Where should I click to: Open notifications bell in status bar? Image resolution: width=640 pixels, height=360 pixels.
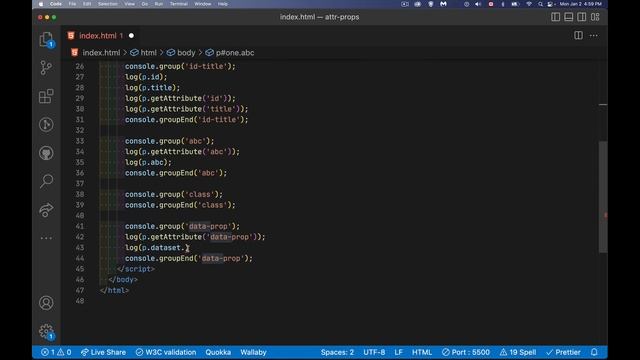pos(594,352)
